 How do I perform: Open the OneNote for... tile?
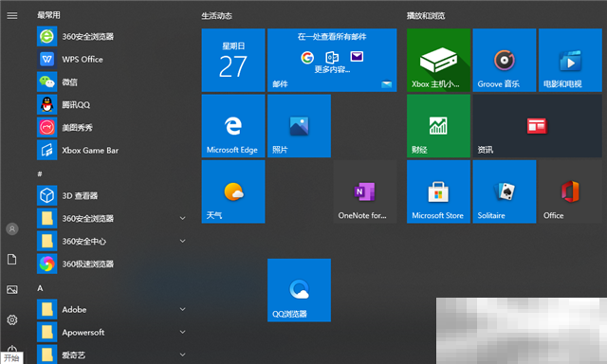click(x=365, y=191)
